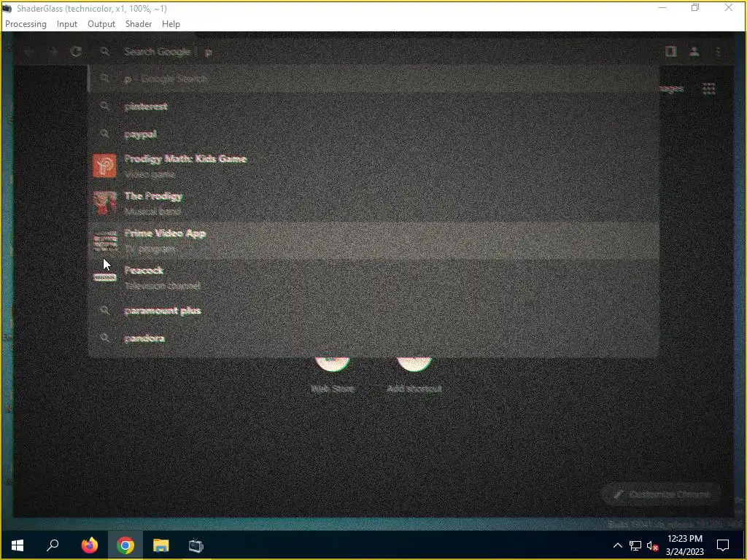Click the search icon beside pandora

(105, 338)
